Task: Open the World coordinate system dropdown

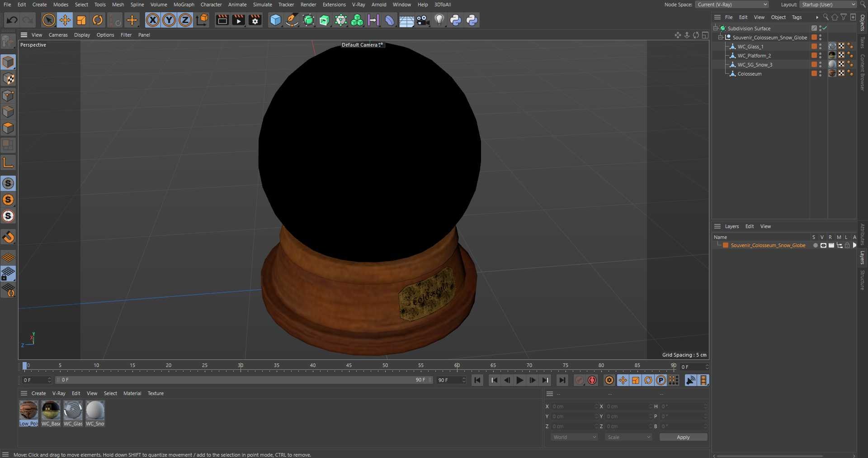Action: click(x=574, y=437)
